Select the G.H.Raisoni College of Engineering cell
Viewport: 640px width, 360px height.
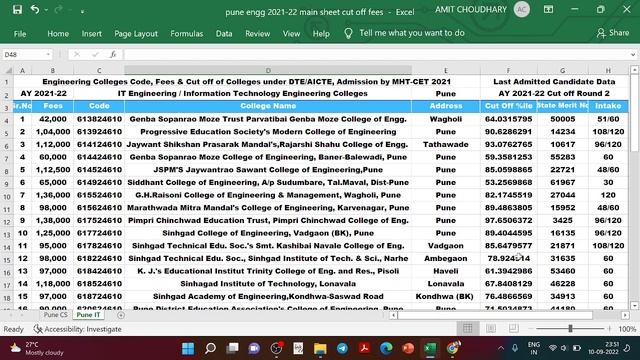coord(268,195)
